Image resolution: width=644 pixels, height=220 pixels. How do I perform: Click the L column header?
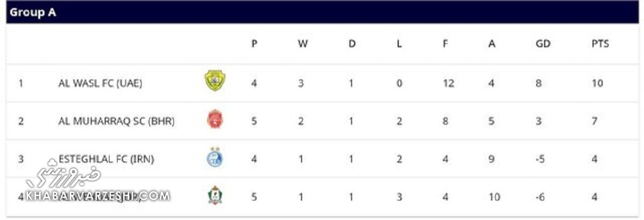[x=399, y=44]
